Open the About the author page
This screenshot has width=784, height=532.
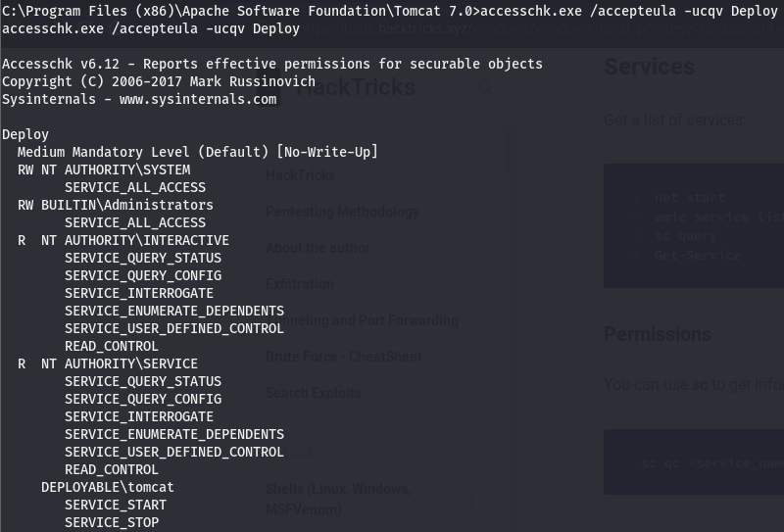click(318, 248)
